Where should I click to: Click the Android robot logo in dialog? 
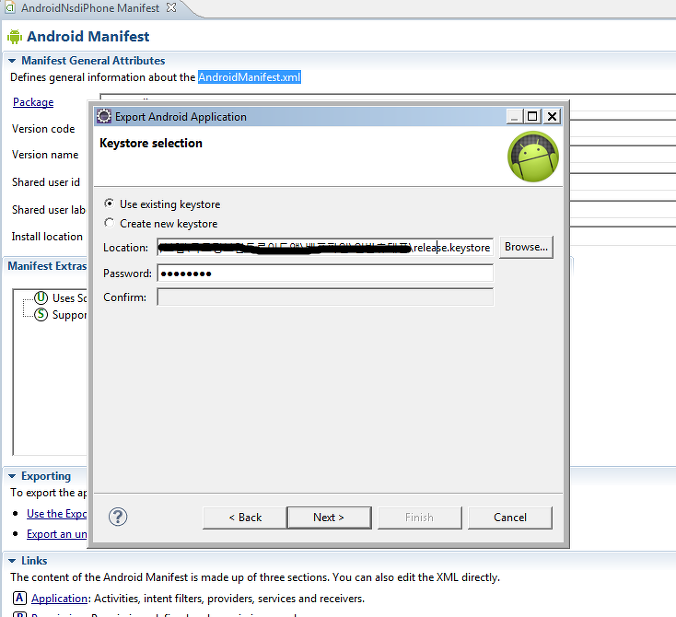coord(533,157)
